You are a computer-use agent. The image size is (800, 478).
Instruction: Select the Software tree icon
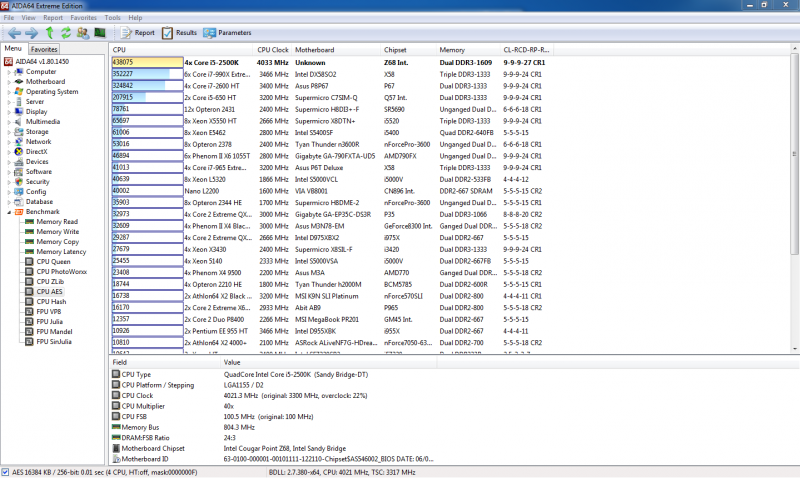tap(19, 171)
